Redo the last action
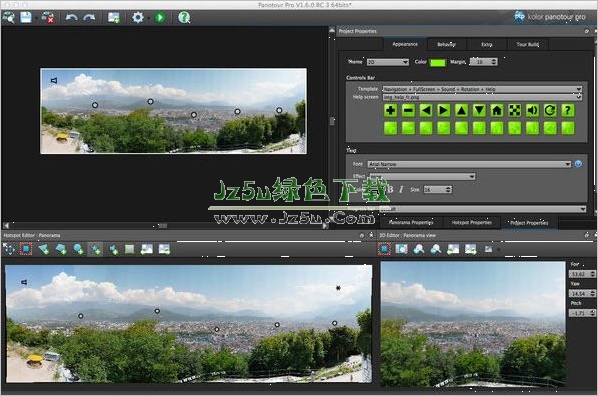This screenshot has width=598, height=396. coord(89,18)
